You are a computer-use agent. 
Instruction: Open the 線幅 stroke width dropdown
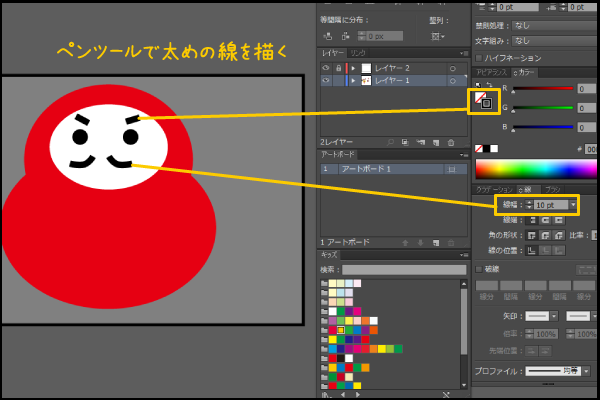[x=574, y=204]
